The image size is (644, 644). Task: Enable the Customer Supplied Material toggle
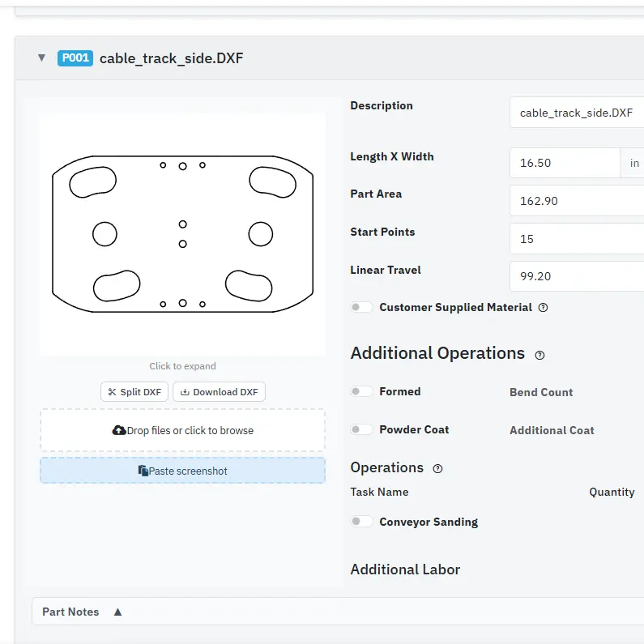361,308
